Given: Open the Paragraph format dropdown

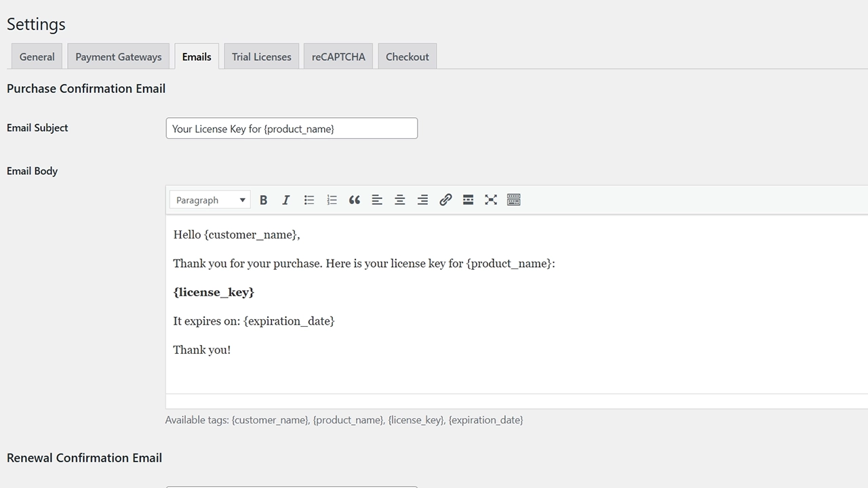Looking at the screenshot, I should click(x=210, y=200).
